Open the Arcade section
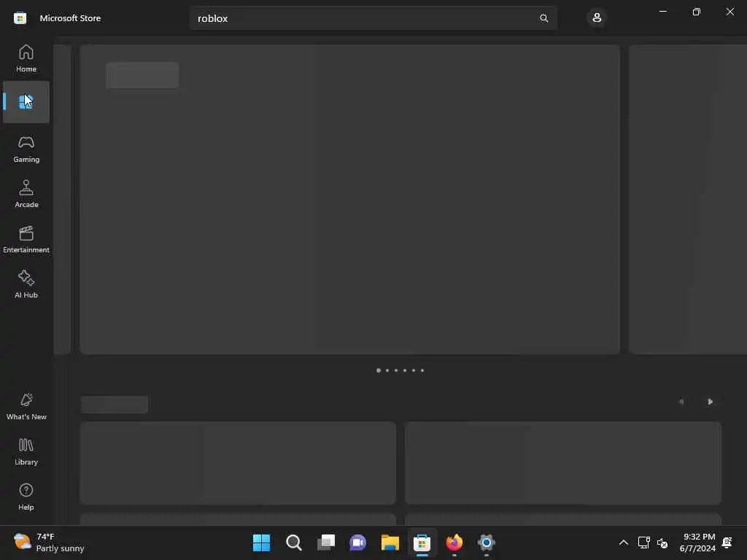The image size is (747, 560). pos(26,194)
